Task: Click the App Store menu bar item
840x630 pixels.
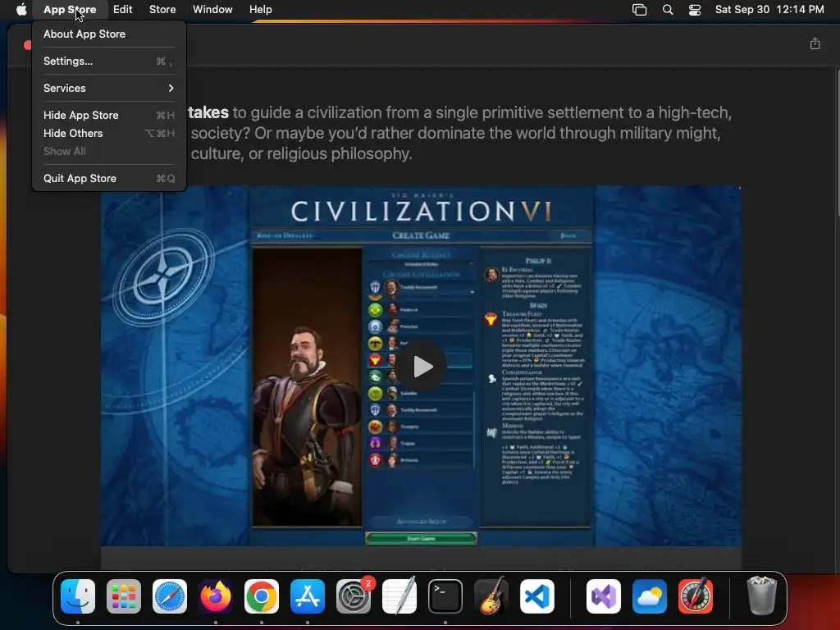Action: coord(70,10)
